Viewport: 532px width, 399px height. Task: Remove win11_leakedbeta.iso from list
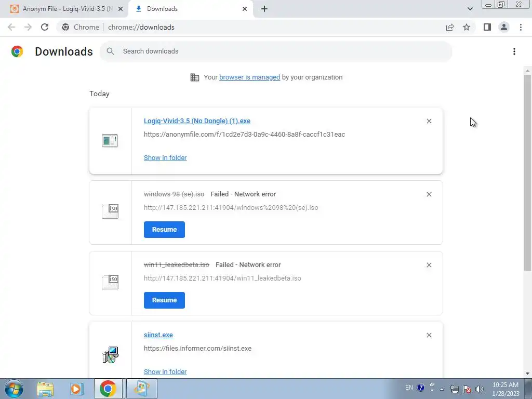[x=429, y=265]
